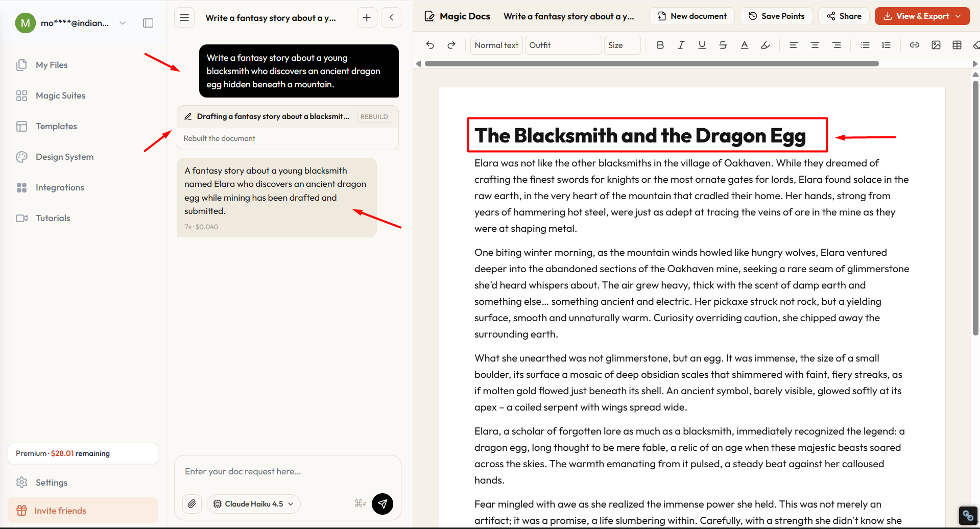The width and height of the screenshot is (980, 529).
Task: Click the My Files icon
Action: [21, 65]
